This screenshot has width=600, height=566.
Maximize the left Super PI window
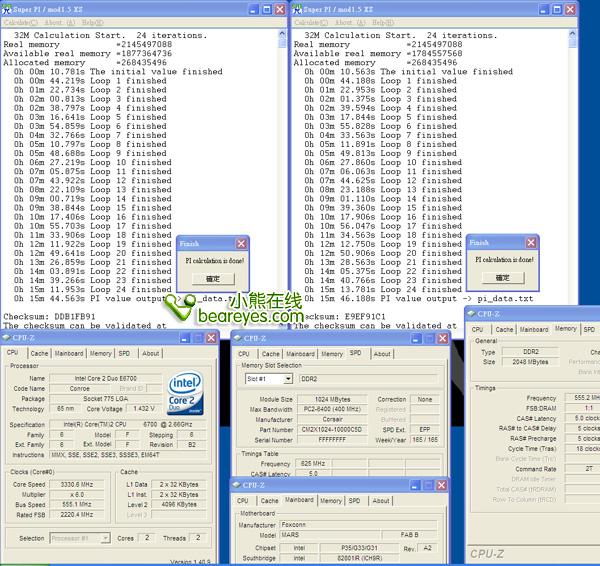click(267, 9)
